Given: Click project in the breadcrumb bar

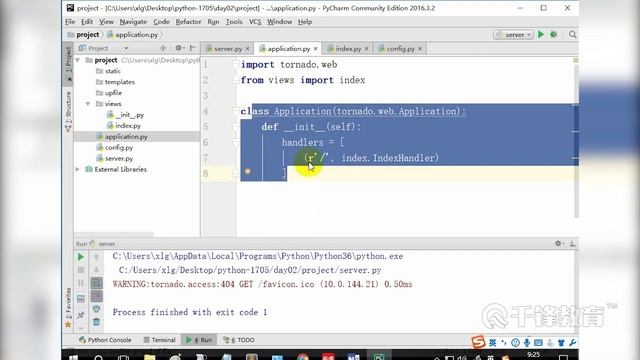Looking at the screenshot, I should 84,35.
